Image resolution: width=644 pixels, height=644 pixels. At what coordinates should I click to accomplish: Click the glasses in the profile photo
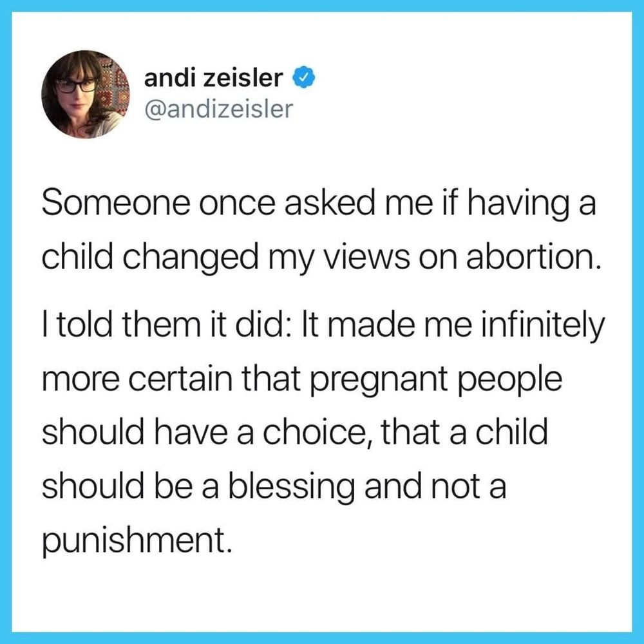77,86
